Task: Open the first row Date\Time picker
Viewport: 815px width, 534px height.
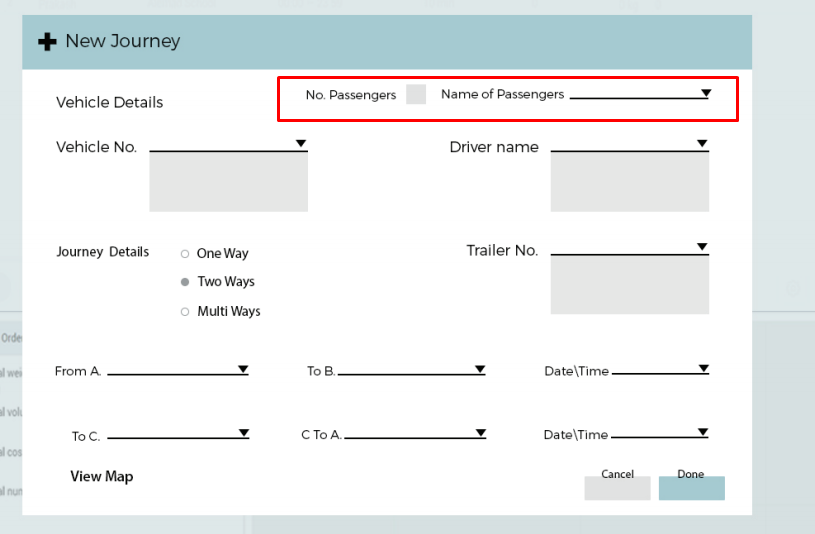Action: 703,369
